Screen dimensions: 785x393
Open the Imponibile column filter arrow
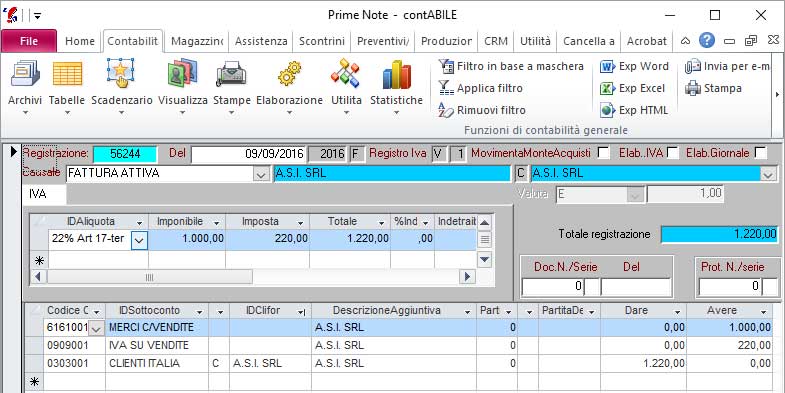pos(217,222)
